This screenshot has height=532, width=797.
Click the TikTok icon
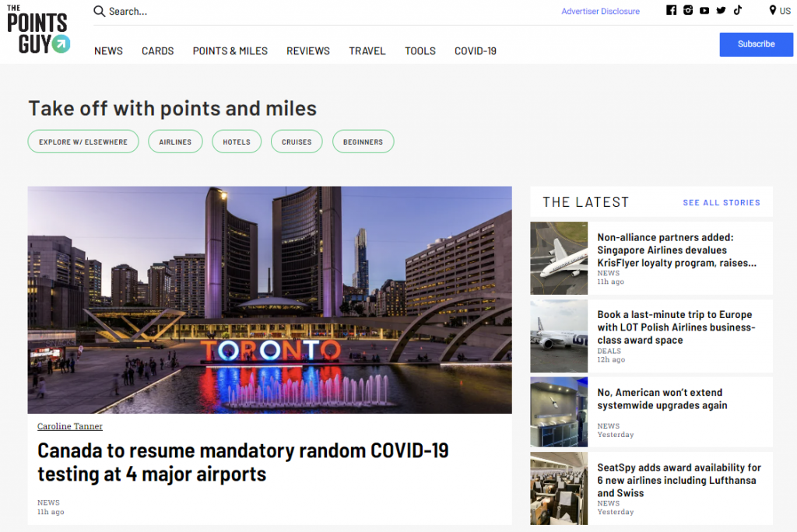pyautogui.click(x=737, y=10)
